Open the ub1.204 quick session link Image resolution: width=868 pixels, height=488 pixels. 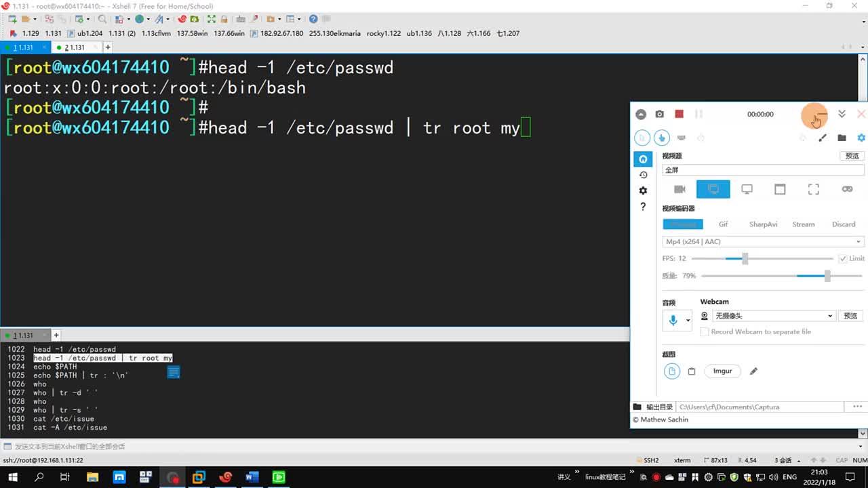pos(85,33)
